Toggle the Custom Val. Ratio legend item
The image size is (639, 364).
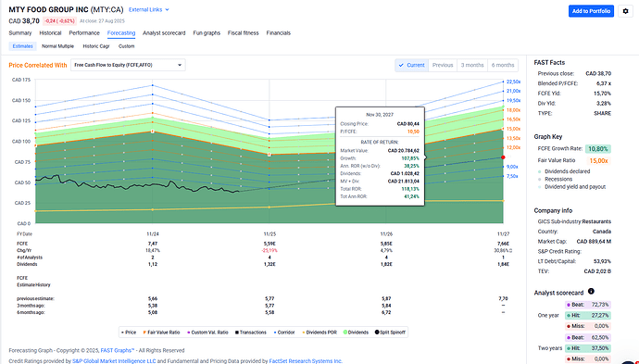(207, 333)
